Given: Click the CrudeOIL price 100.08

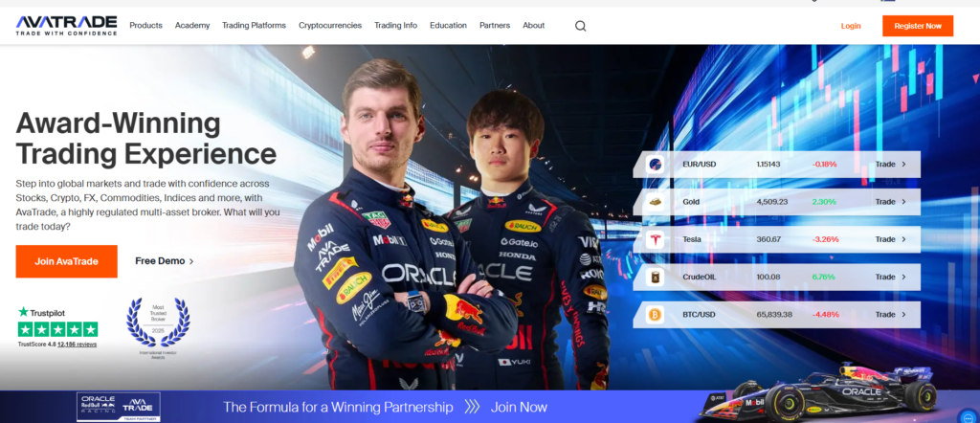Looking at the screenshot, I should click(x=768, y=277).
